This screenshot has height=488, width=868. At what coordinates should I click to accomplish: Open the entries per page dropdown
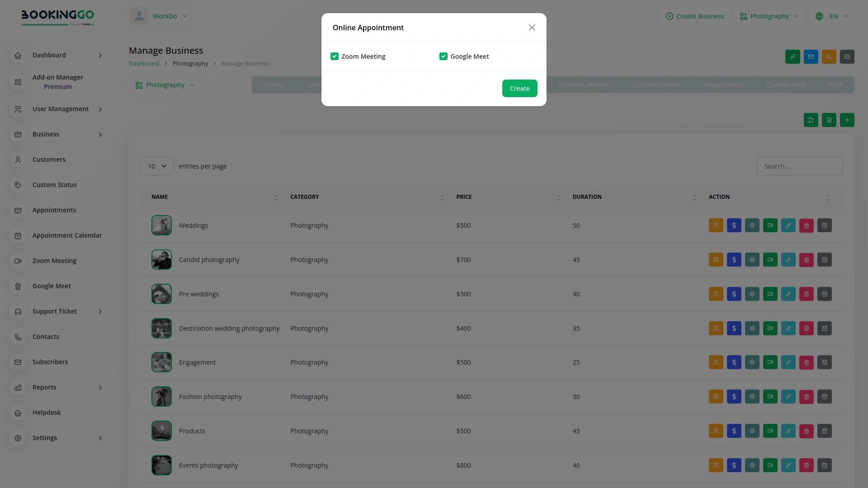[x=157, y=166]
